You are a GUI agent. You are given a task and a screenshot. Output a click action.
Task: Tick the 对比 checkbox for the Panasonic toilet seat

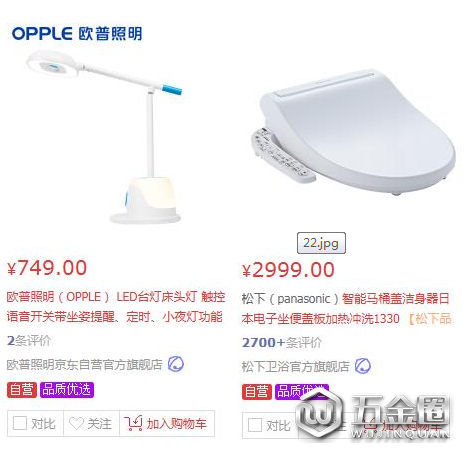255,425
